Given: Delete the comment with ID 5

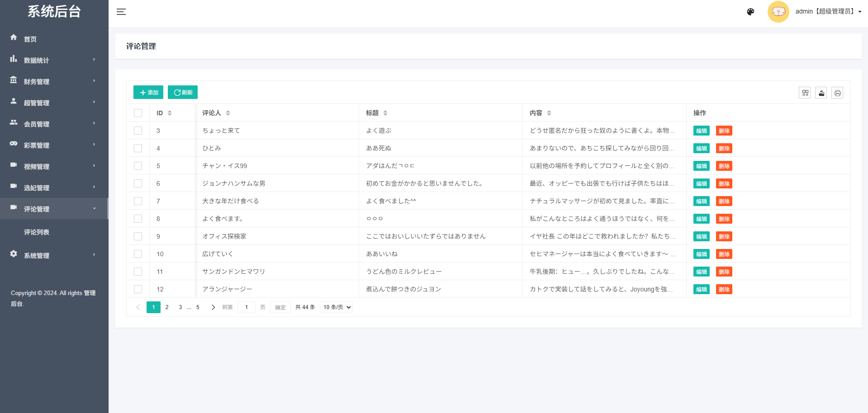Looking at the screenshot, I should 724,166.
